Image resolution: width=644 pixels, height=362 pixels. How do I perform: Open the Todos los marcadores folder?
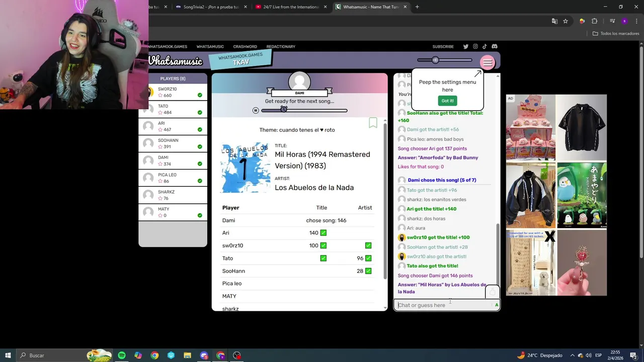pos(615,34)
